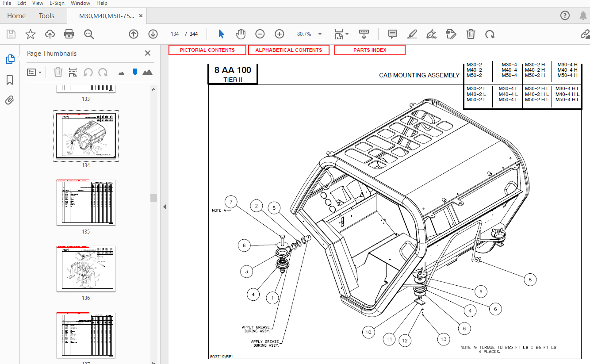Close the M30,M40,M50 document tab

pos(141,16)
